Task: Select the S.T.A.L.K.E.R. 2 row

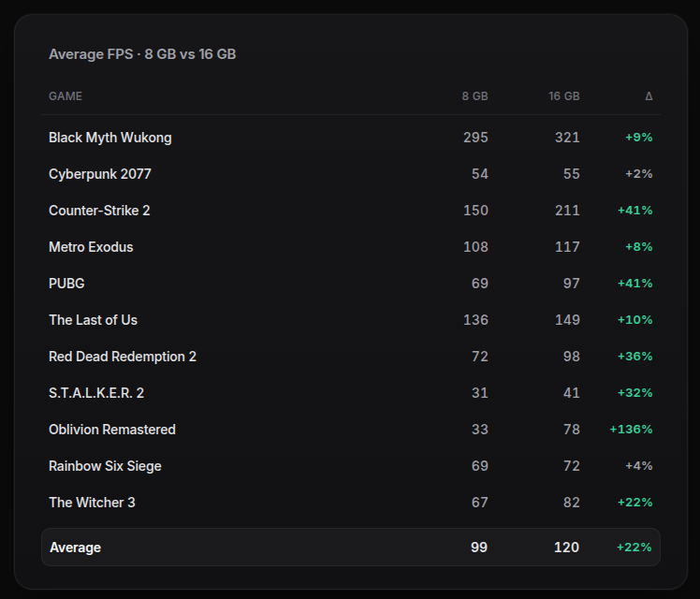Action: (x=351, y=393)
